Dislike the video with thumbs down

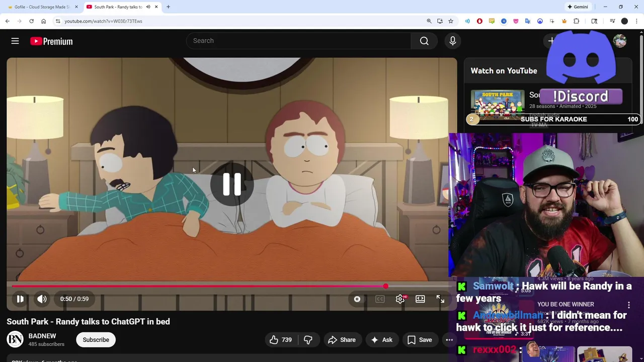[x=308, y=340]
